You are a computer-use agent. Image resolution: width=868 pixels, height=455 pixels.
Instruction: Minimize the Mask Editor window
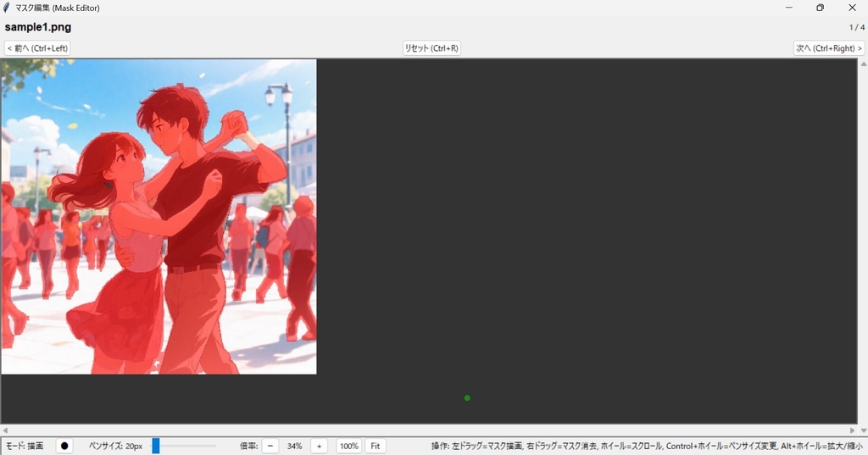(789, 8)
